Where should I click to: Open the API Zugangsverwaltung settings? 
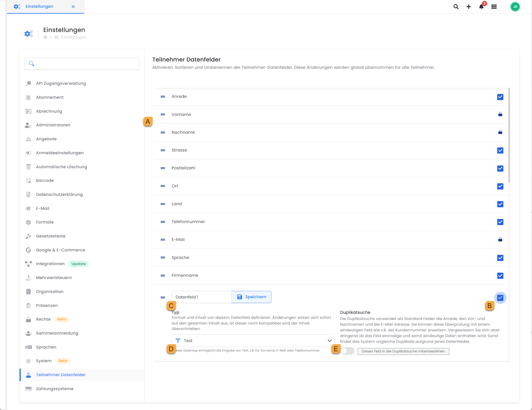(61, 83)
